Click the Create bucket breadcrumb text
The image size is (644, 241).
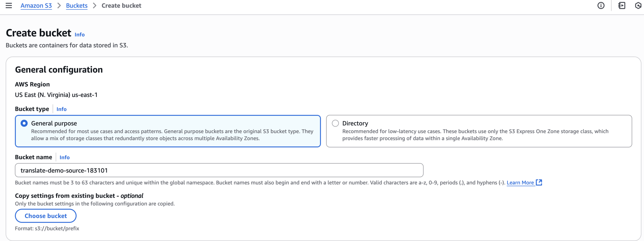click(121, 6)
